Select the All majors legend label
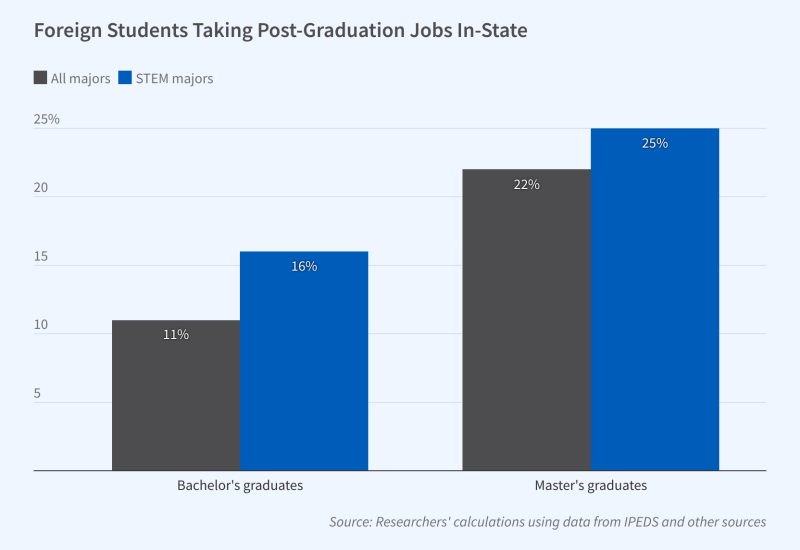The image size is (800, 550). pos(80,79)
